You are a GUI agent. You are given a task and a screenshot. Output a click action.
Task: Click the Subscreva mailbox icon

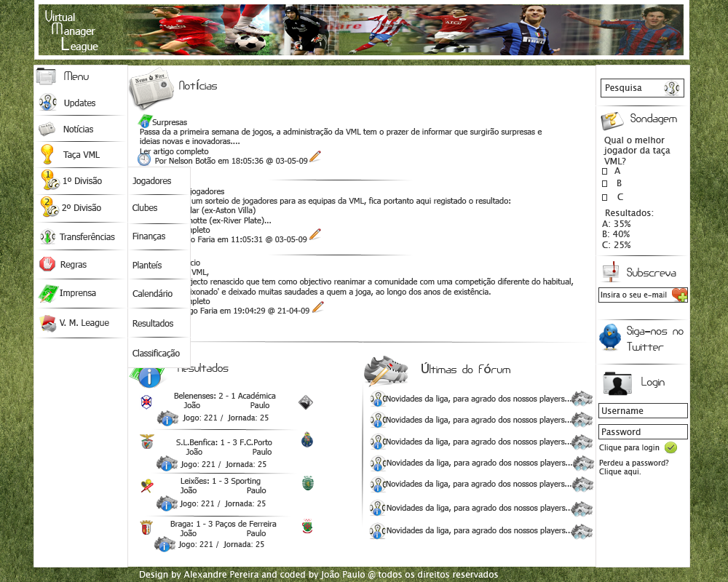pyautogui.click(x=611, y=272)
